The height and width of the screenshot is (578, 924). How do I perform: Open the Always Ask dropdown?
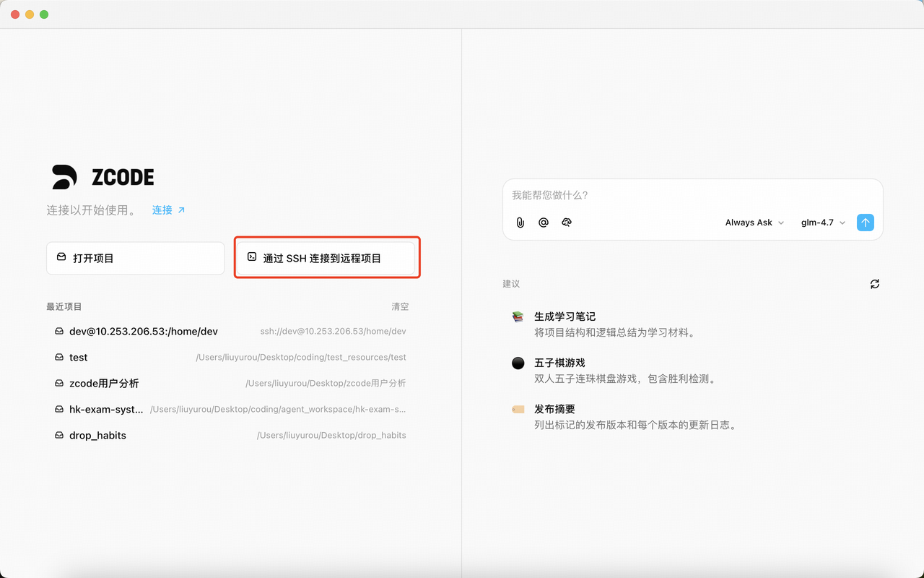point(749,223)
